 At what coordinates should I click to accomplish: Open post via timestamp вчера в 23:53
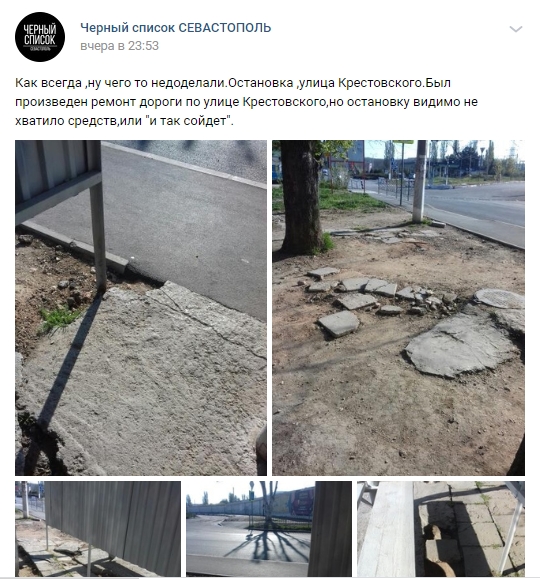(x=119, y=46)
